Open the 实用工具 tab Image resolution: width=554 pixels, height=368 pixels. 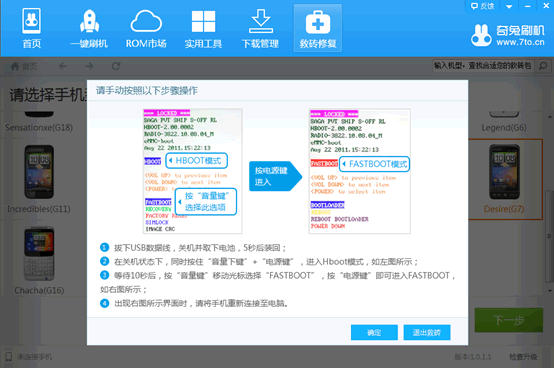(203, 28)
